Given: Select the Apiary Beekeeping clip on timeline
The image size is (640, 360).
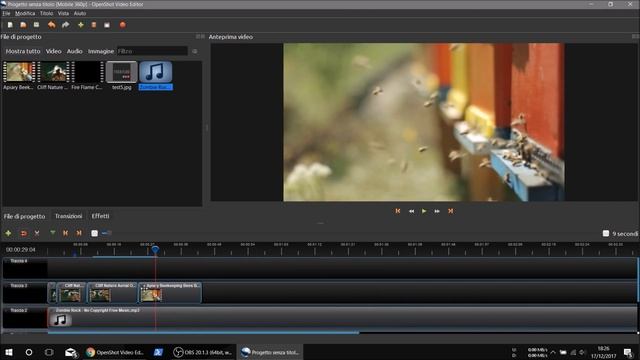Looking at the screenshot, I should (x=170, y=293).
